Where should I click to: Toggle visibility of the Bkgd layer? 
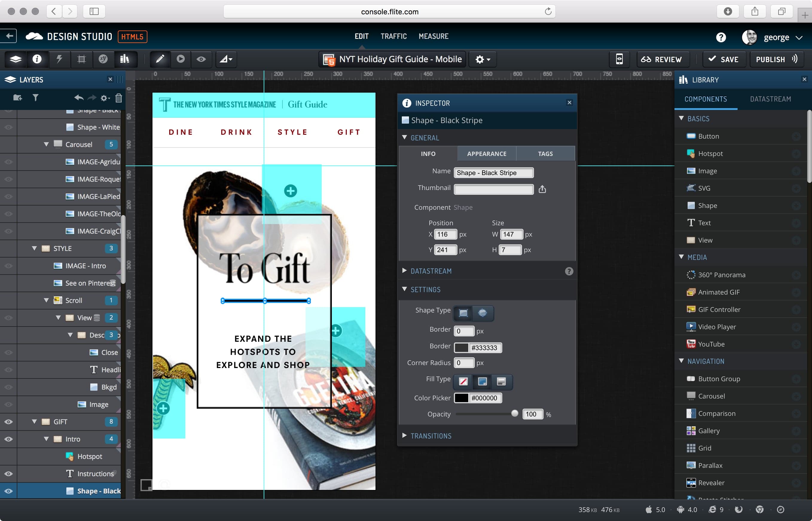(8, 387)
